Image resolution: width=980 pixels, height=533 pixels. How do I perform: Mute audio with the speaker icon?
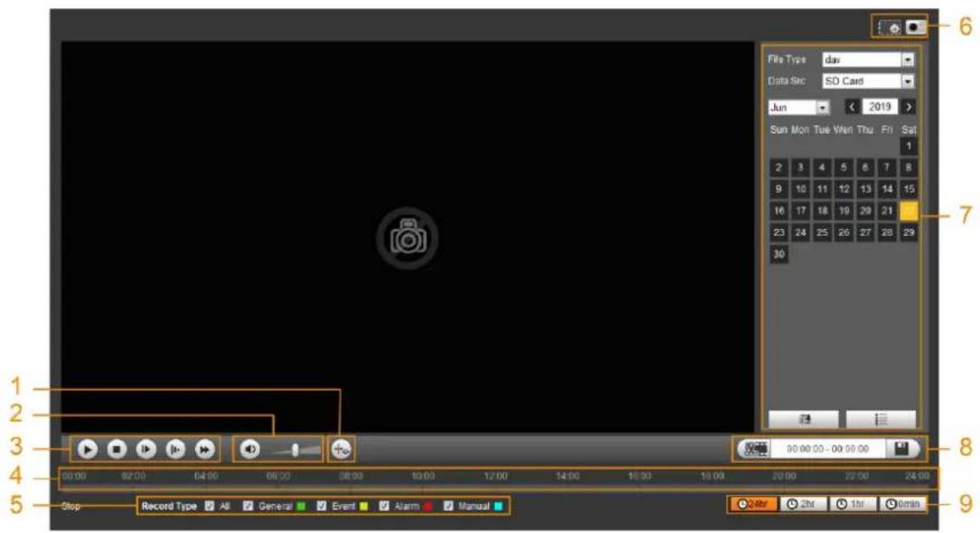click(x=250, y=449)
